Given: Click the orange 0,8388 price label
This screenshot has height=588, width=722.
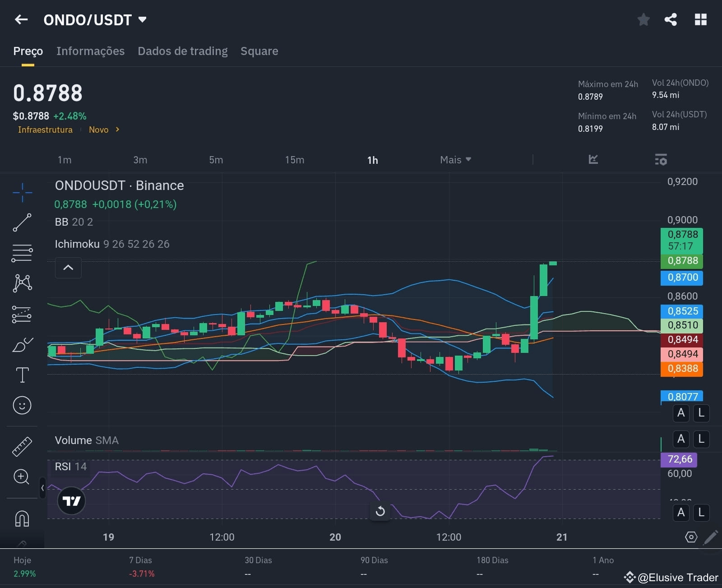Looking at the screenshot, I should point(682,369).
